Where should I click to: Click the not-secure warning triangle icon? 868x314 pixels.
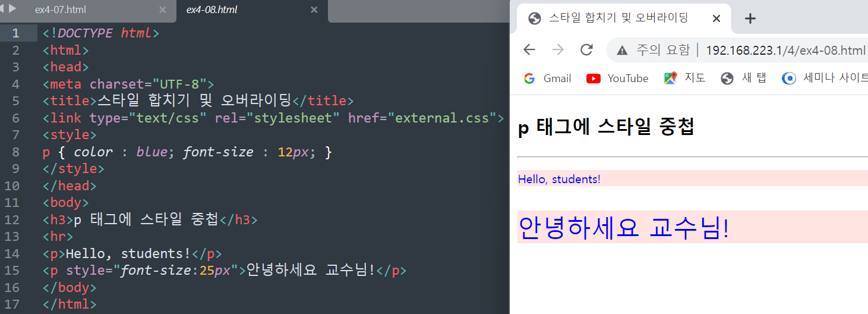(622, 51)
